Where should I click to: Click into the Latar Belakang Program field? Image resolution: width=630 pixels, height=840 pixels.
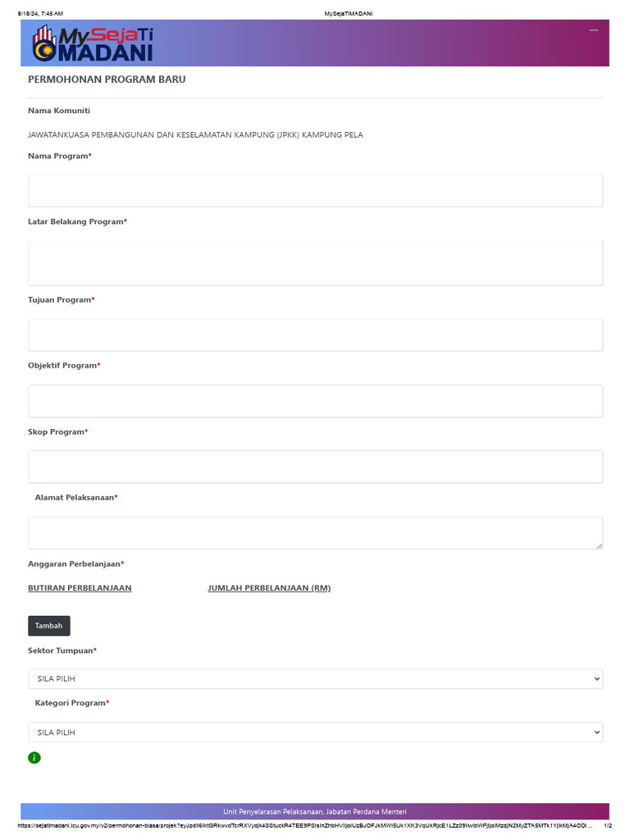[x=315, y=262]
